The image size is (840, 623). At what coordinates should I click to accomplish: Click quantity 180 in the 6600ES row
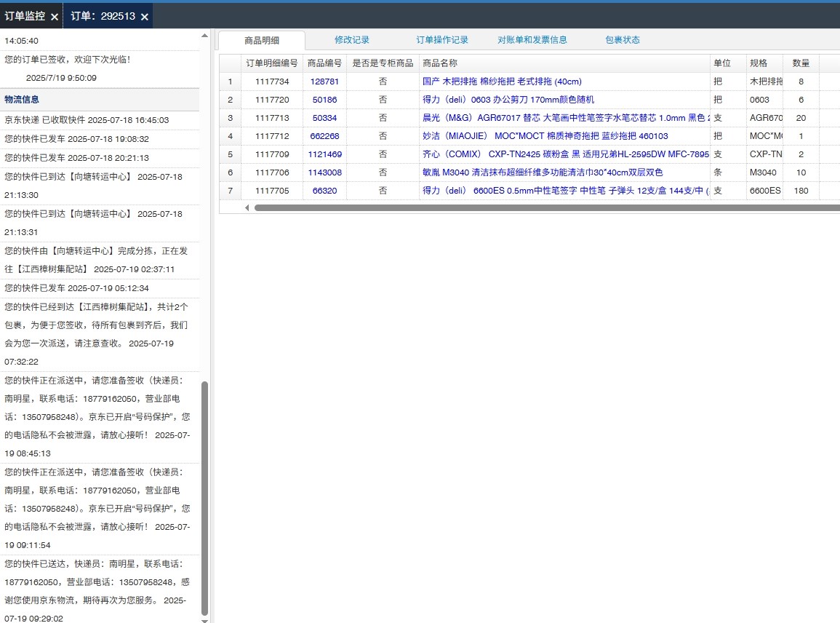801,191
